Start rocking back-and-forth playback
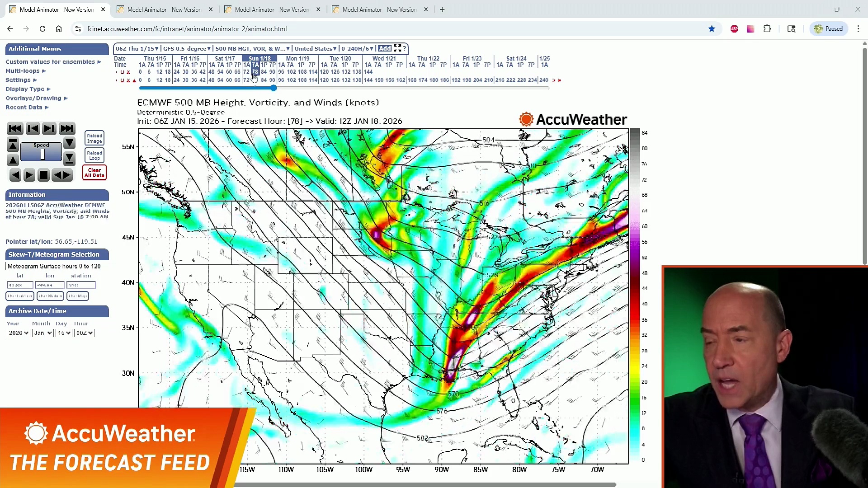This screenshot has height=488, width=868. point(62,175)
